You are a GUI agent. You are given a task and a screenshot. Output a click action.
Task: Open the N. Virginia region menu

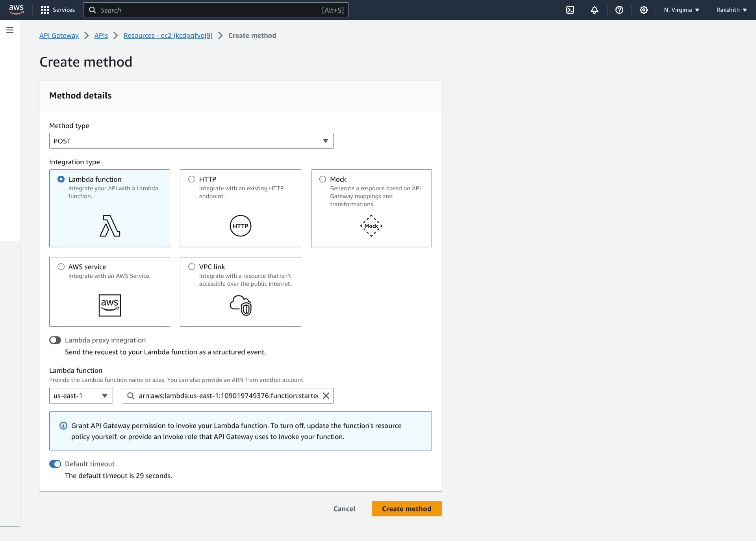[x=682, y=10]
